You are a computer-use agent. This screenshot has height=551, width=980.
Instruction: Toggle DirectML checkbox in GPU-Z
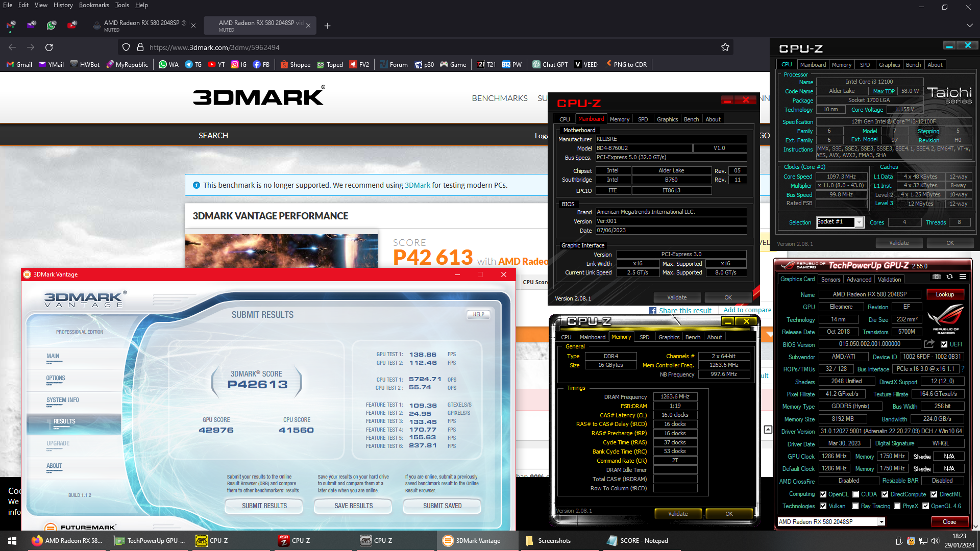(x=934, y=494)
